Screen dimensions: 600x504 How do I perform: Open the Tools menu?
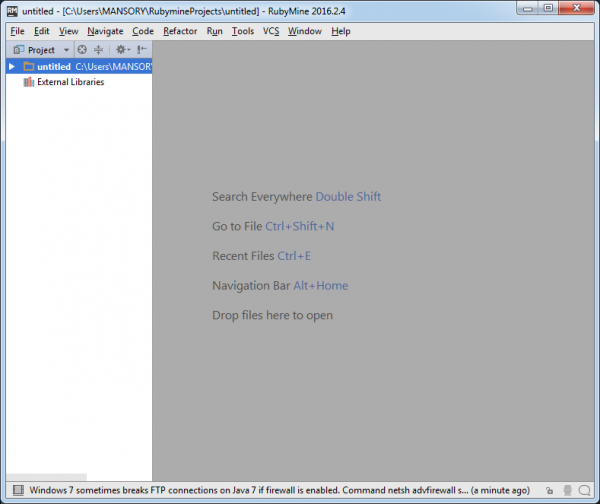click(243, 31)
